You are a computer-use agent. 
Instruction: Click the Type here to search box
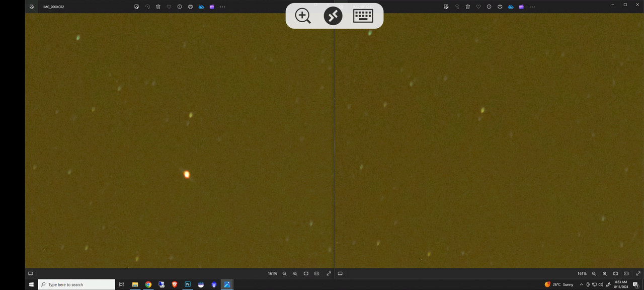point(76,284)
